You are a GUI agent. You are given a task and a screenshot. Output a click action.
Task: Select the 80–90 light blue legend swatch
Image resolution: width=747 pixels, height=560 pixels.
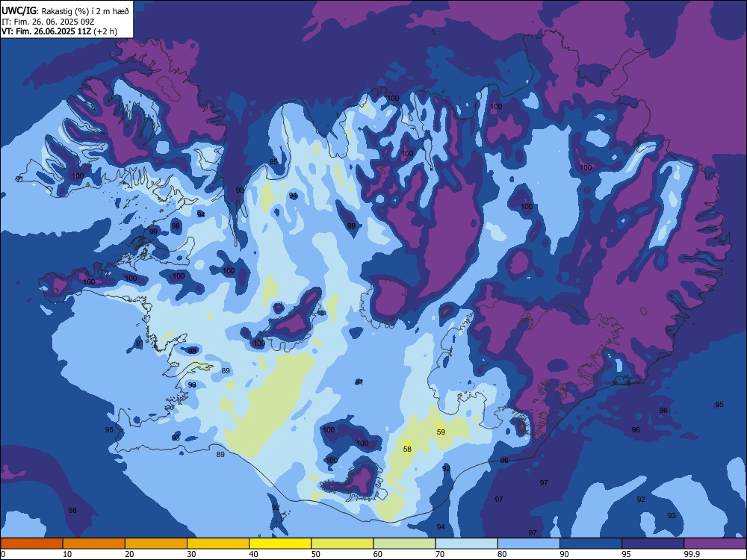[529, 544]
